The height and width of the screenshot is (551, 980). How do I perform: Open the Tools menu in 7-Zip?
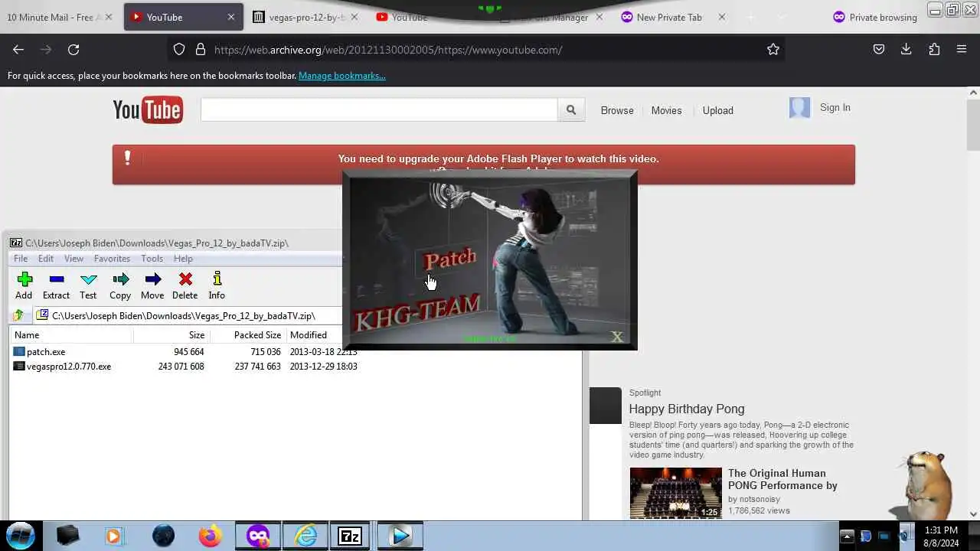pyautogui.click(x=152, y=259)
